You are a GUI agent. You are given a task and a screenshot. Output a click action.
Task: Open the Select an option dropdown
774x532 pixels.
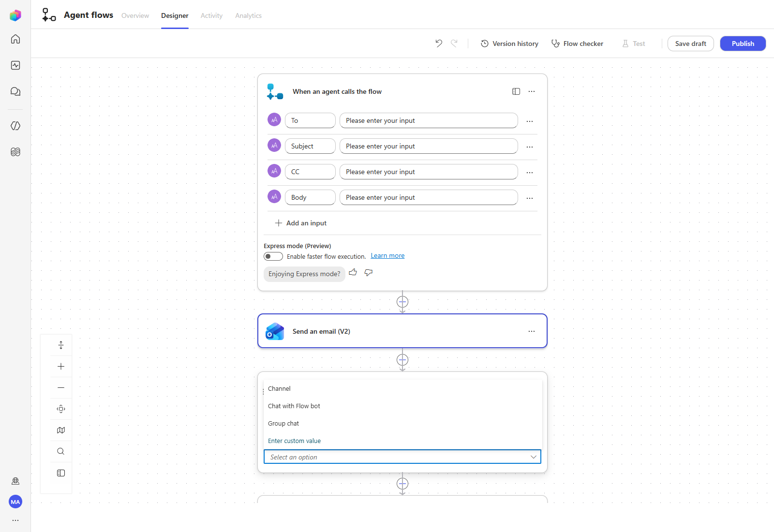coord(402,457)
